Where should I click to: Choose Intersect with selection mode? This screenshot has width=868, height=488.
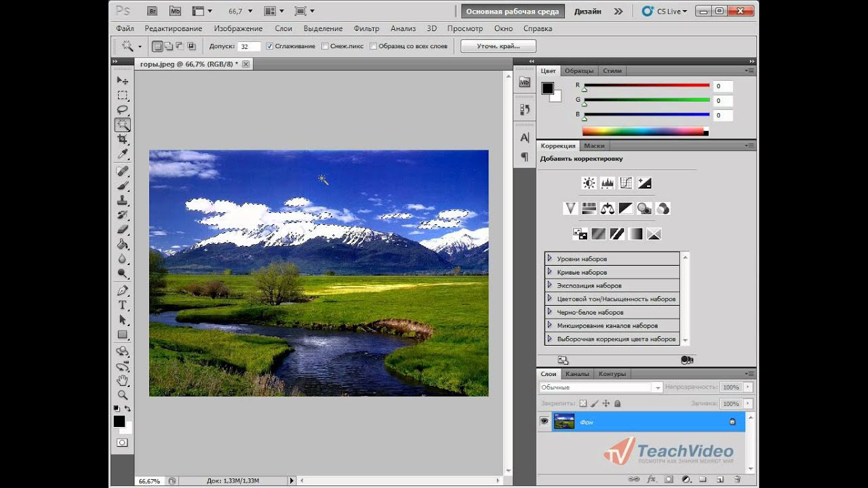pos(191,46)
